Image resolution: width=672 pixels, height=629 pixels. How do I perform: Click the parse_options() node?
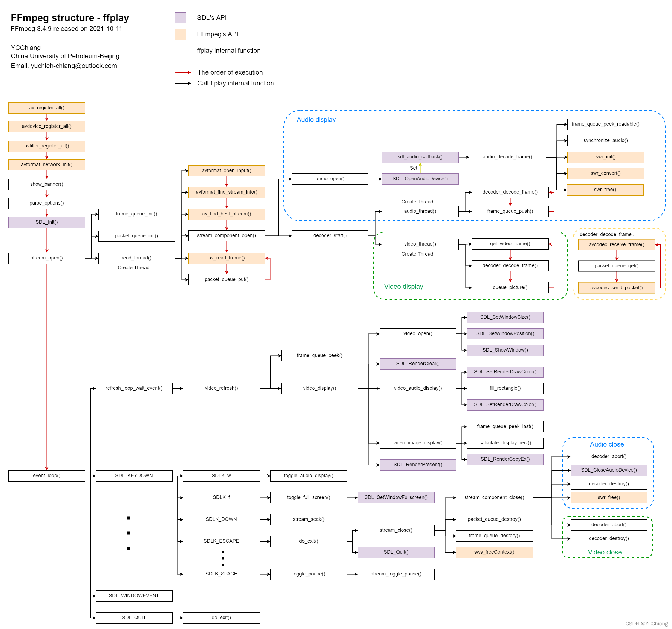[47, 203]
